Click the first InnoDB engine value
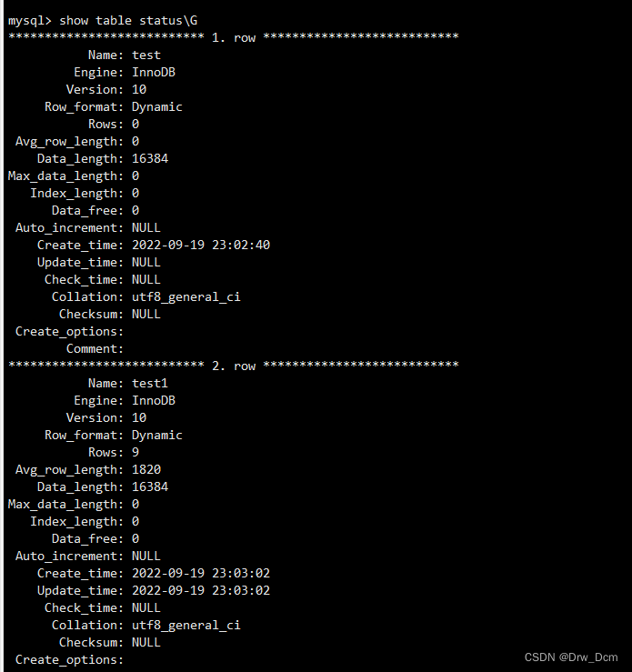 (x=154, y=73)
